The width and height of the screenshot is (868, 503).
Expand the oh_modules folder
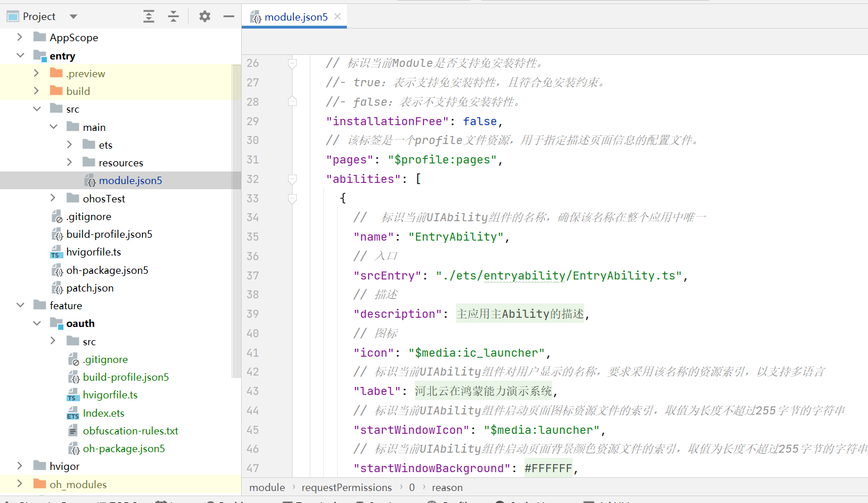pos(20,484)
